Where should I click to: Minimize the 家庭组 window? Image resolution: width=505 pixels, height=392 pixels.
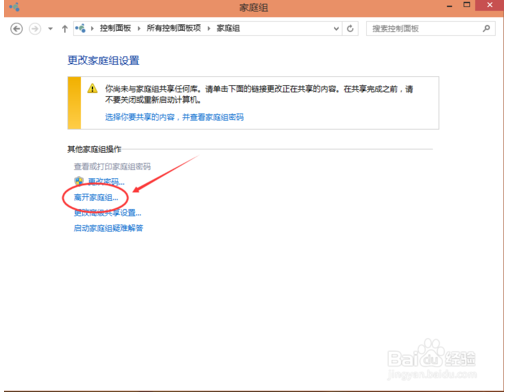(449, 6)
